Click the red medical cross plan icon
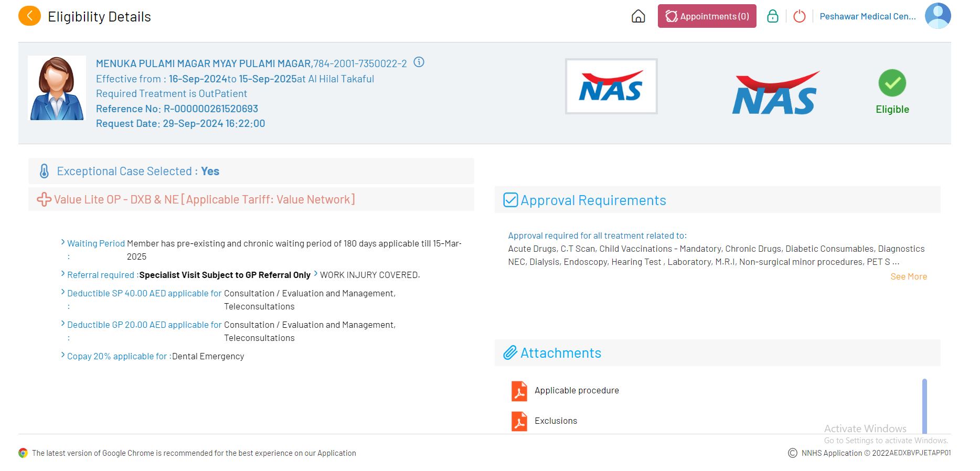The width and height of the screenshot is (980, 471). [x=44, y=199]
